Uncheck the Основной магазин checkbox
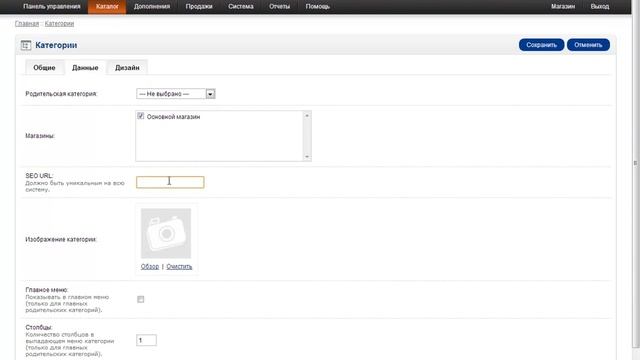 click(141, 116)
